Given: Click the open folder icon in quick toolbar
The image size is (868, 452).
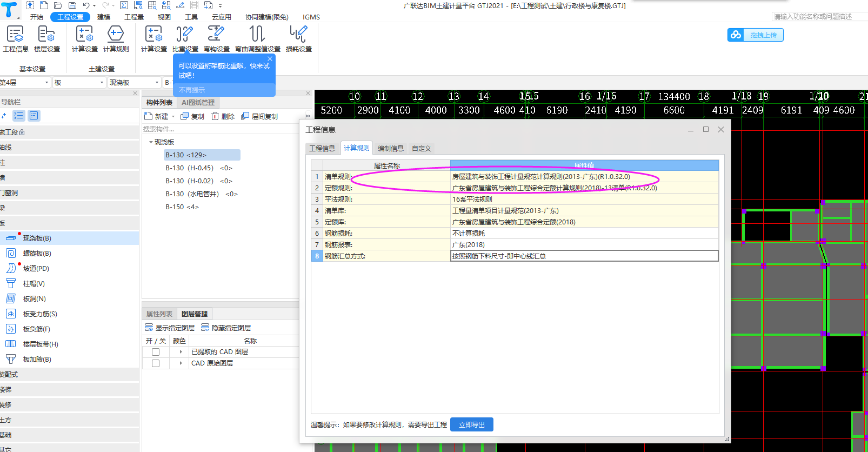Looking at the screenshot, I should coord(58,5).
